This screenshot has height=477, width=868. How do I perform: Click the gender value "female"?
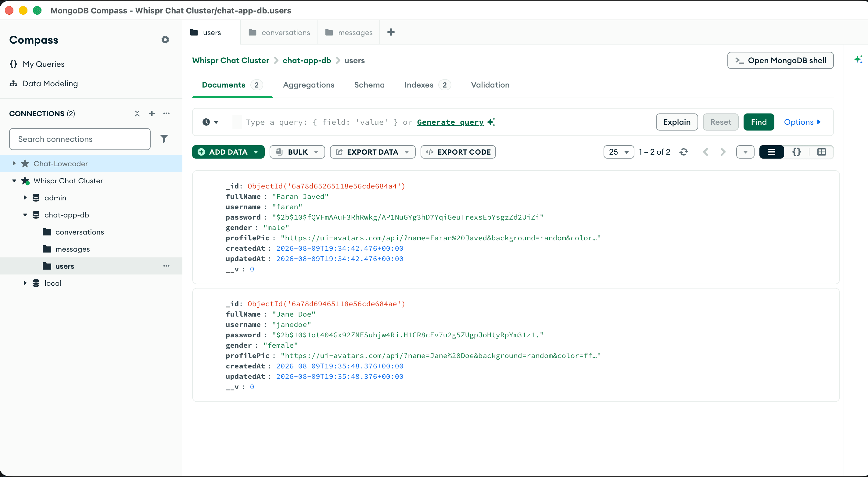(x=280, y=346)
